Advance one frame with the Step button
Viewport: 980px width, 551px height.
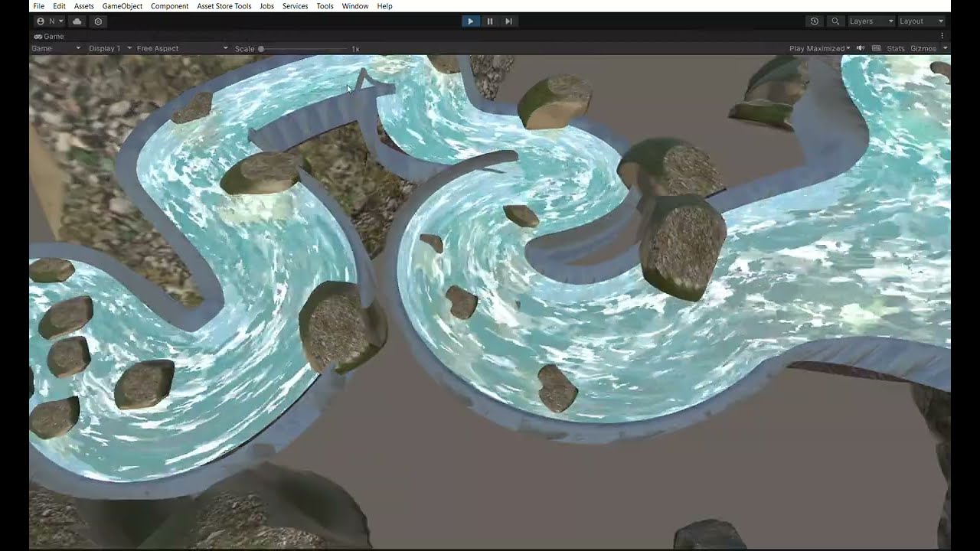click(508, 21)
